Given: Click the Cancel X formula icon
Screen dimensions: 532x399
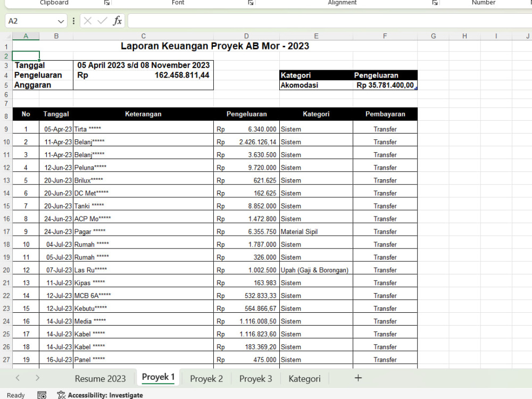Looking at the screenshot, I should click(x=88, y=21).
